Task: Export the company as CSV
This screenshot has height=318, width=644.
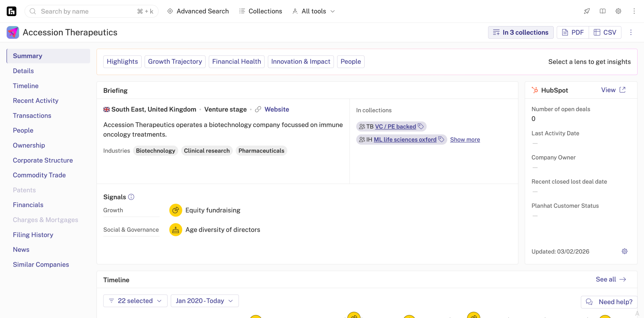Action: pyautogui.click(x=605, y=32)
